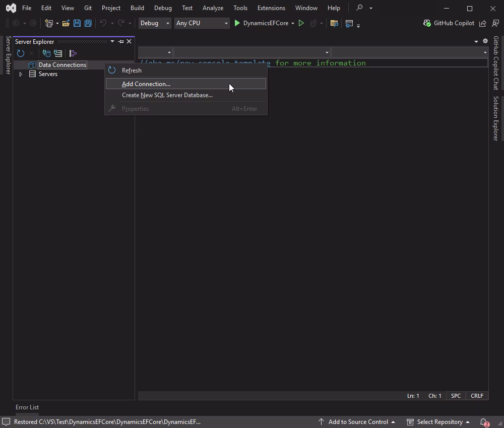Image resolution: width=504 pixels, height=428 pixels.
Task: Click the purple services tree icon in Server Explorer
Action: 73,53
